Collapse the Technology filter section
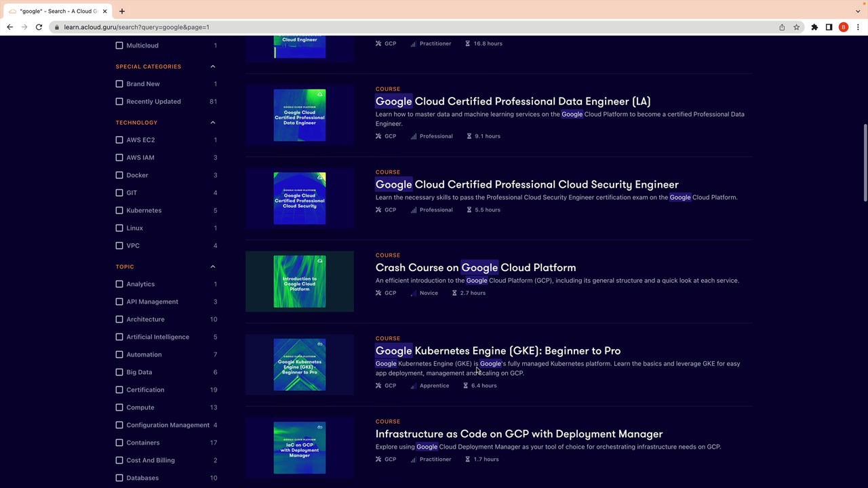 213,123
